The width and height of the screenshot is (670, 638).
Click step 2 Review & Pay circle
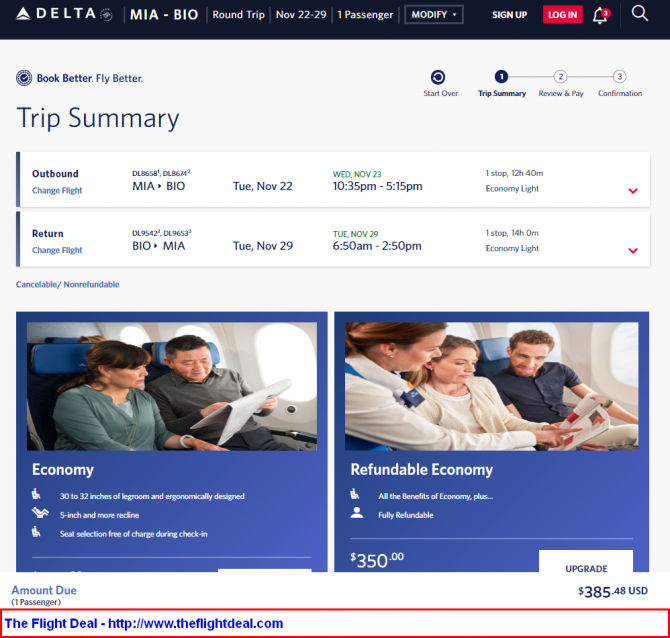tap(560, 77)
